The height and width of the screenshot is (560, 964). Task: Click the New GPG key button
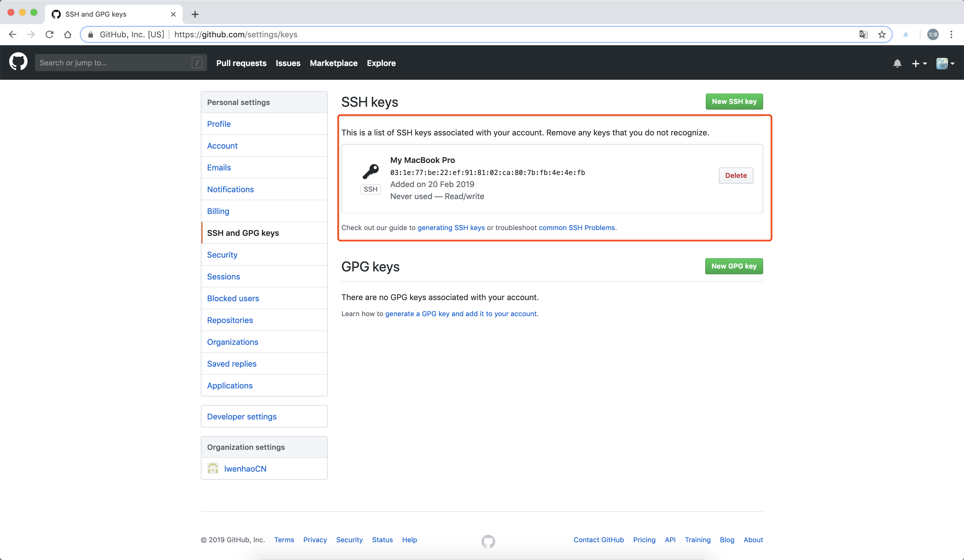click(734, 266)
